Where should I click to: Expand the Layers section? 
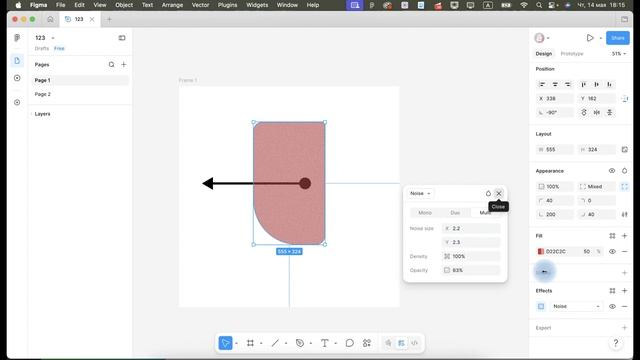tap(42, 114)
